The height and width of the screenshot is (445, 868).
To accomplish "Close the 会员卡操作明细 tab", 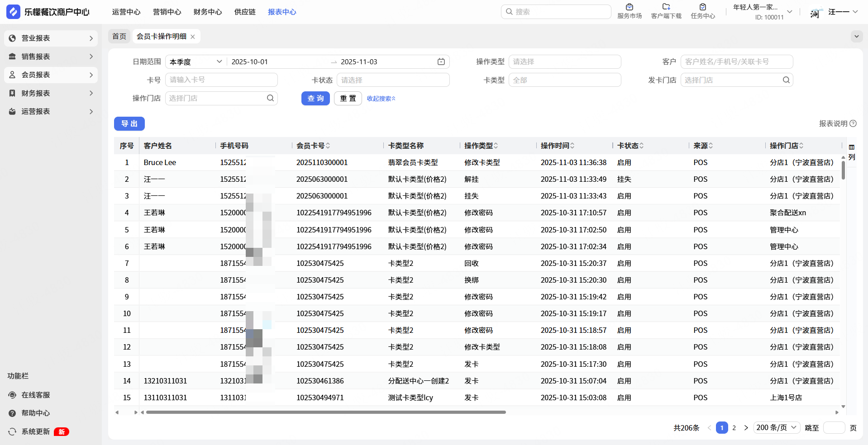I will [x=193, y=37].
